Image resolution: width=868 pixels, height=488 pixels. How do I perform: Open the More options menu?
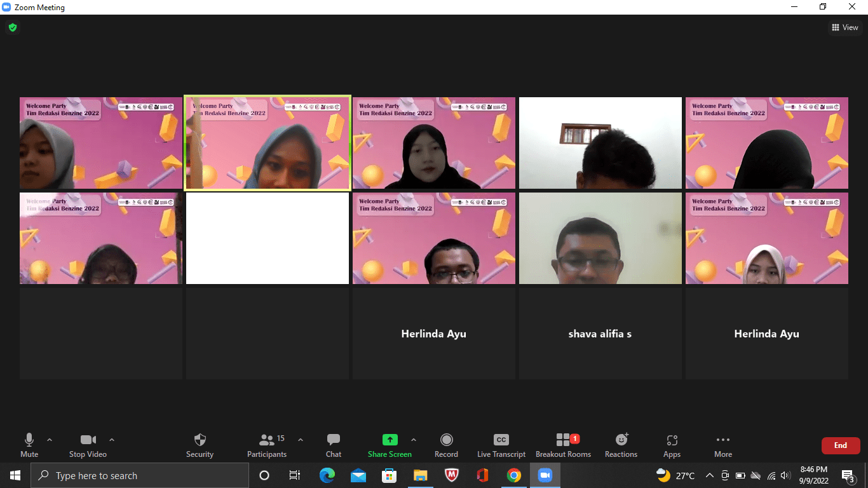722,445
